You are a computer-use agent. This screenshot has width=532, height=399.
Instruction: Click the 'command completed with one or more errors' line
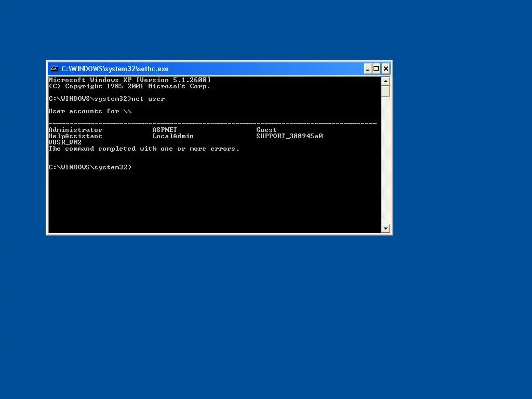[144, 149]
